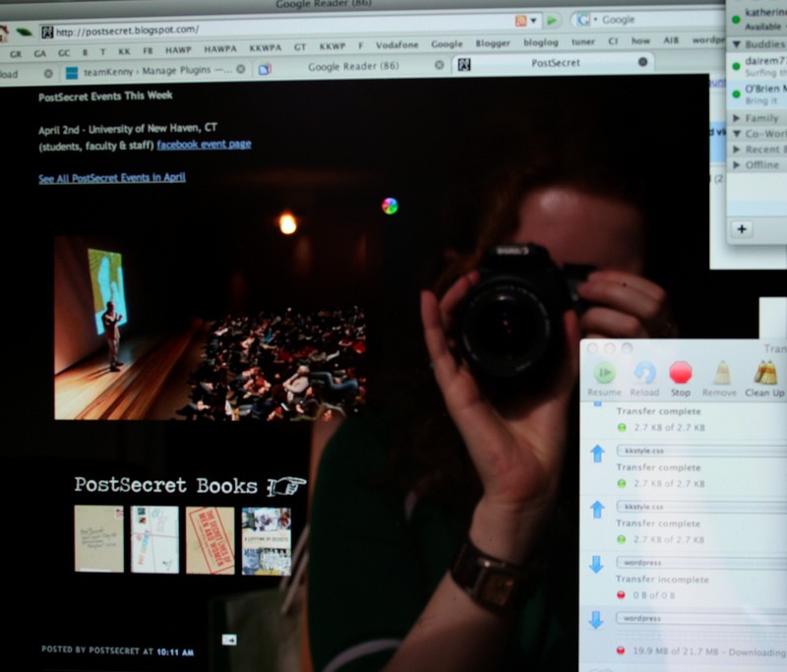Click the Resume icon in Transmit toolbar
The image size is (787, 672).
tap(605, 373)
